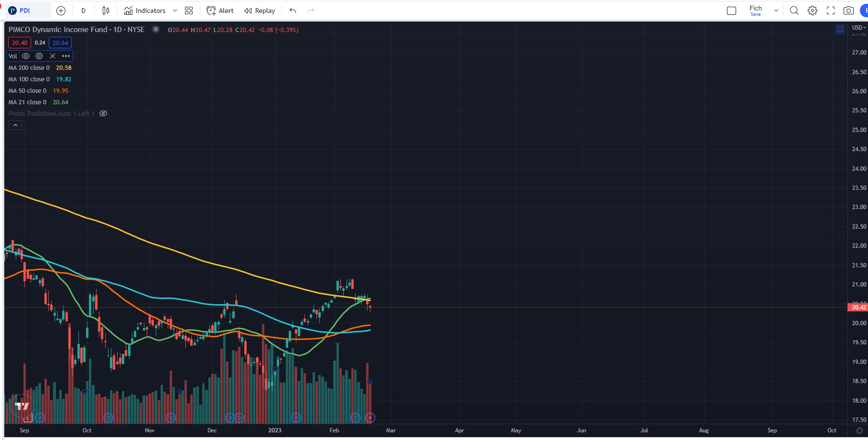The width and height of the screenshot is (868, 440).
Task: Click the market status asterisk icon
Action: (156, 29)
